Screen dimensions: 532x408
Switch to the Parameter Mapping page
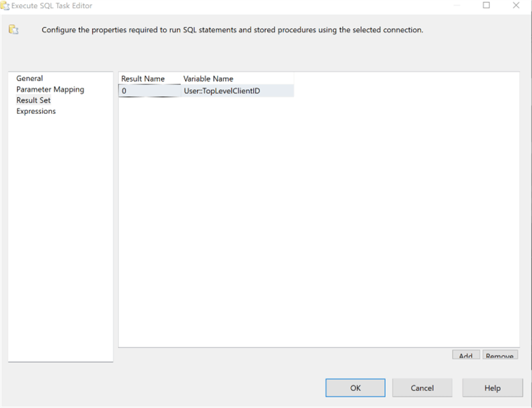pyautogui.click(x=50, y=89)
